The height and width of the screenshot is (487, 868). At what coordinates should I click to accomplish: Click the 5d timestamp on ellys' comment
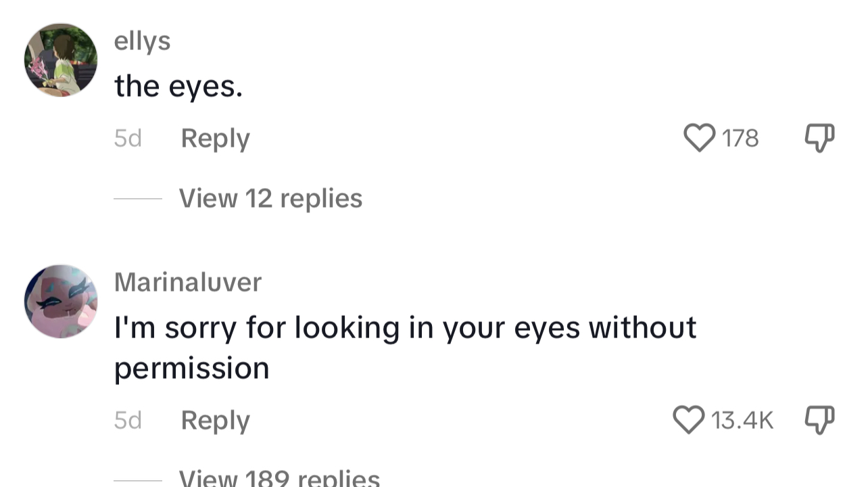(x=128, y=139)
